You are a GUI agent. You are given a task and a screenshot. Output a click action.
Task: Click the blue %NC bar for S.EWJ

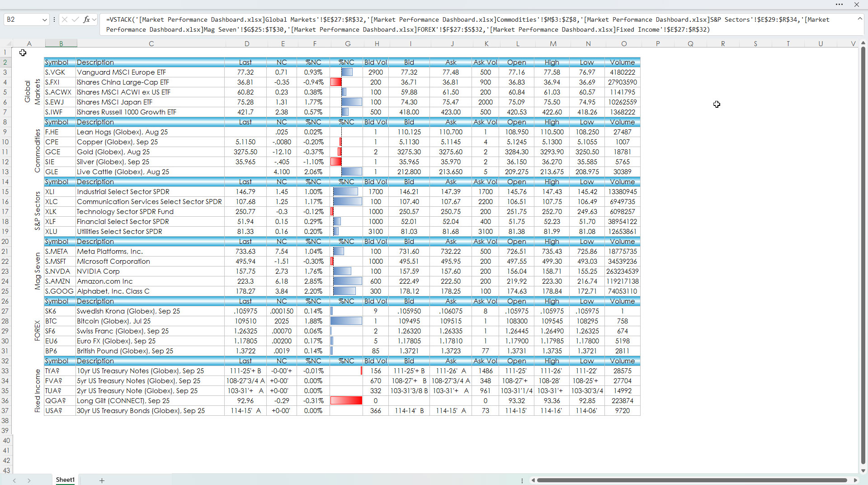point(352,102)
